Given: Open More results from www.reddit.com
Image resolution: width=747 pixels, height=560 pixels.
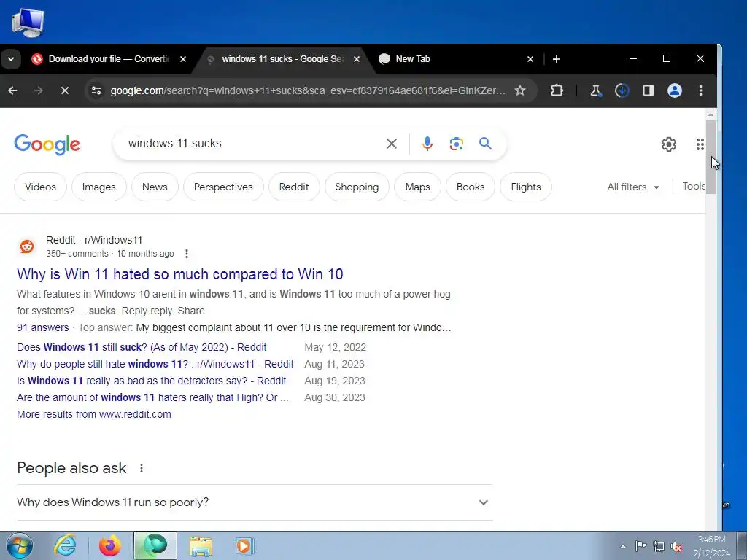Looking at the screenshot, I should (94, 414).
